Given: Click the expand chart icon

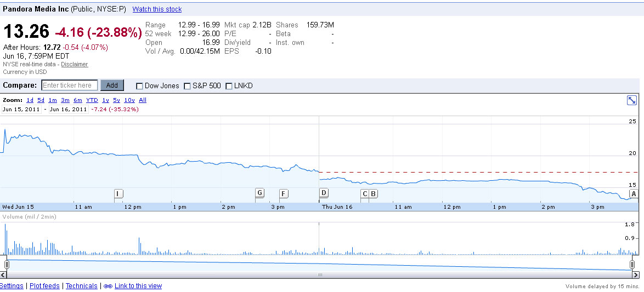Looking at the screenshot, I should pos(632,100).
